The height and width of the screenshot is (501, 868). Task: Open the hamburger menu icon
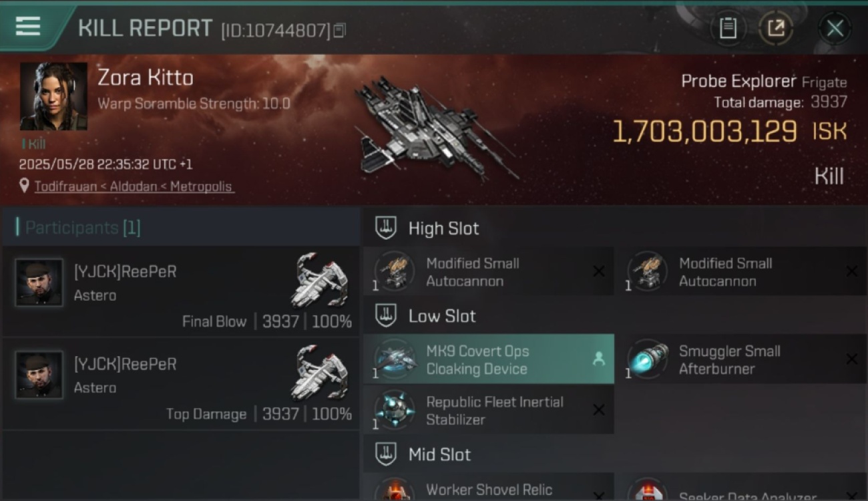tap(28, 27)
